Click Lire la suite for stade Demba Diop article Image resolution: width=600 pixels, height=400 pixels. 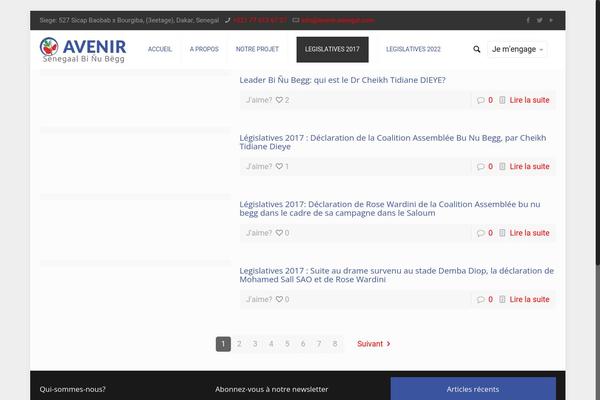pos(529,299)
